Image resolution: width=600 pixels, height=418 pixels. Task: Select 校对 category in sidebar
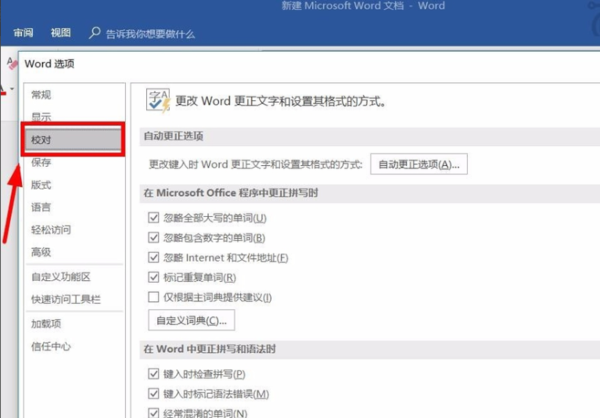pos(73,139)
